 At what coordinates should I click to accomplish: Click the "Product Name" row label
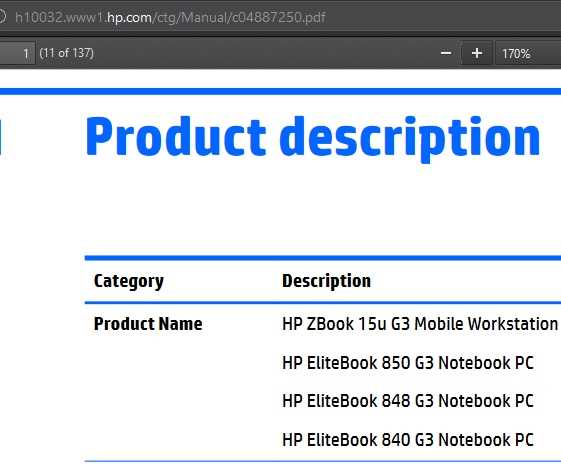[148, 324]
